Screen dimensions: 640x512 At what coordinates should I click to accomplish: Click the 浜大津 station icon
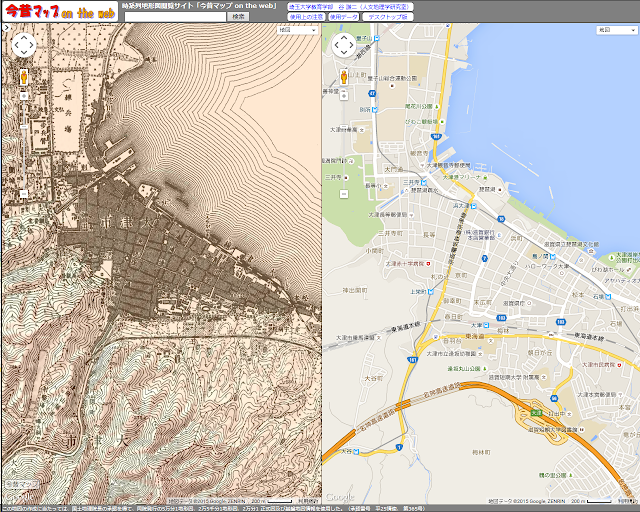click(x=473, y=206)
